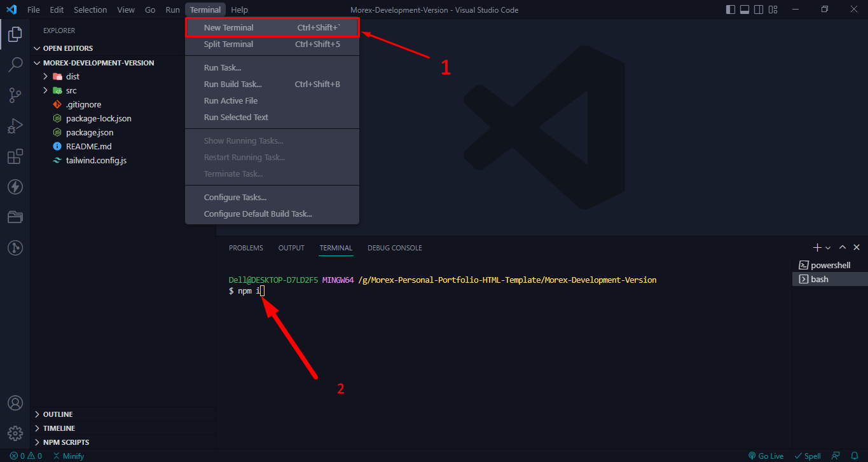Expand the Timeline section
868x462 pixels.
[x=124, y=428]
